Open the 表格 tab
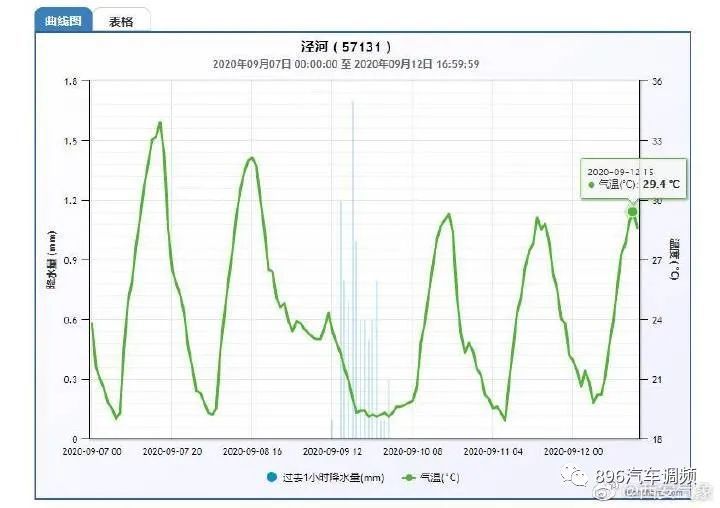 (x=121, y=22)
